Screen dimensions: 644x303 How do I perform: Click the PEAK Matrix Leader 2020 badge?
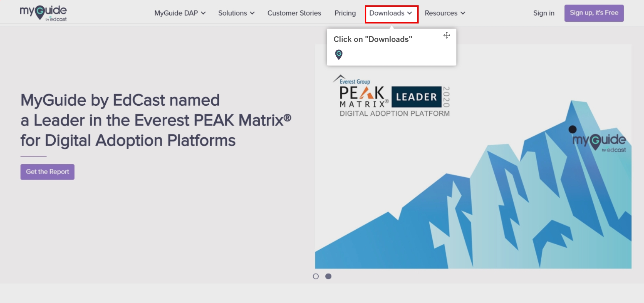392,96
